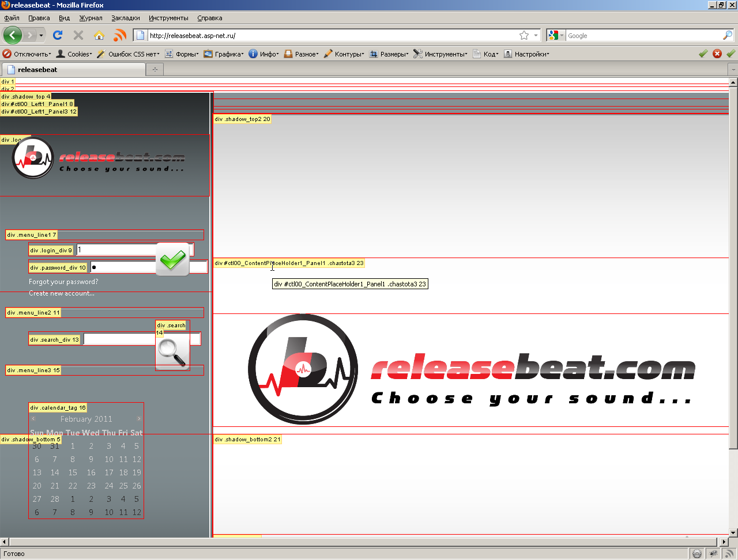Open the list-all-tabs dropdown
Screen dimensions: 738x560
click(x=733, y=70)
